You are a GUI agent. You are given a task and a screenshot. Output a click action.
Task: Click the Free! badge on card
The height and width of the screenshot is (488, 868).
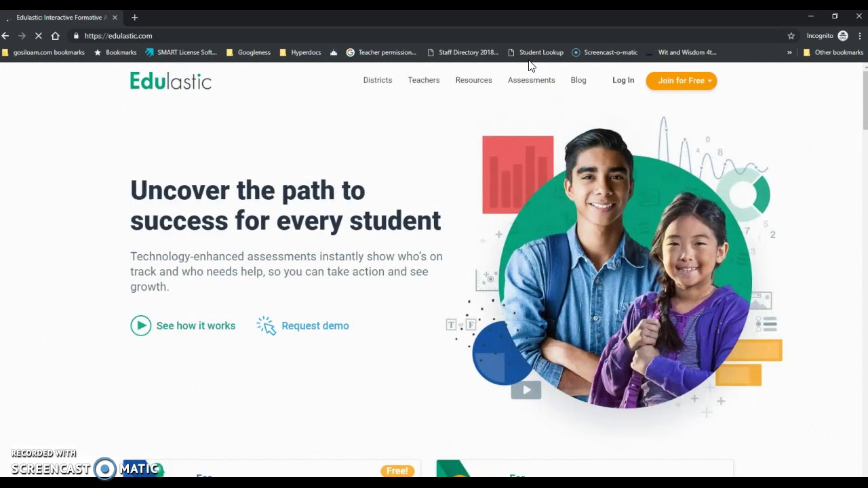tap(397, 470)
